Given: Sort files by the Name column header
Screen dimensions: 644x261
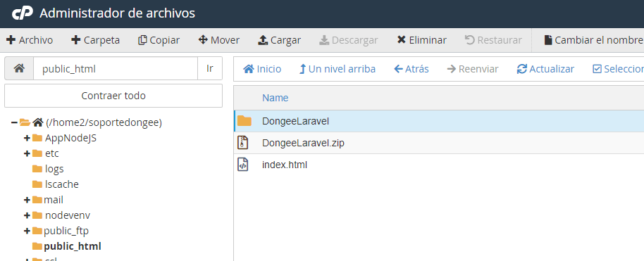Looking at the screenshot, I should pyautogui.click(x=275, y=98).
